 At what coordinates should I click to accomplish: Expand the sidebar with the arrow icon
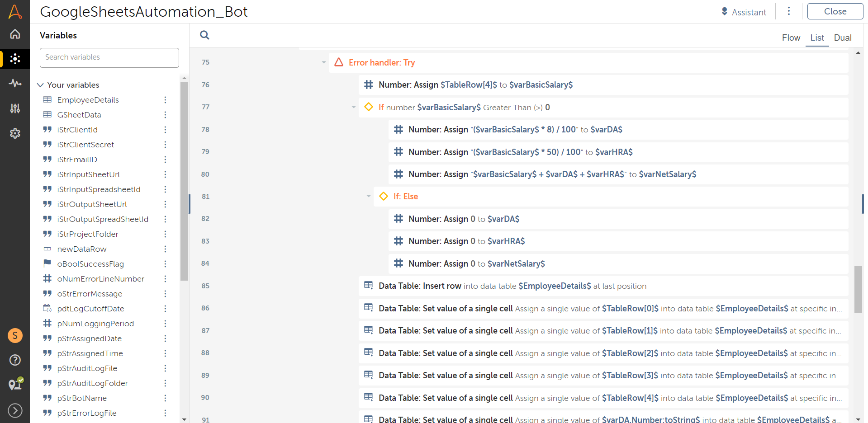[15, 410]
